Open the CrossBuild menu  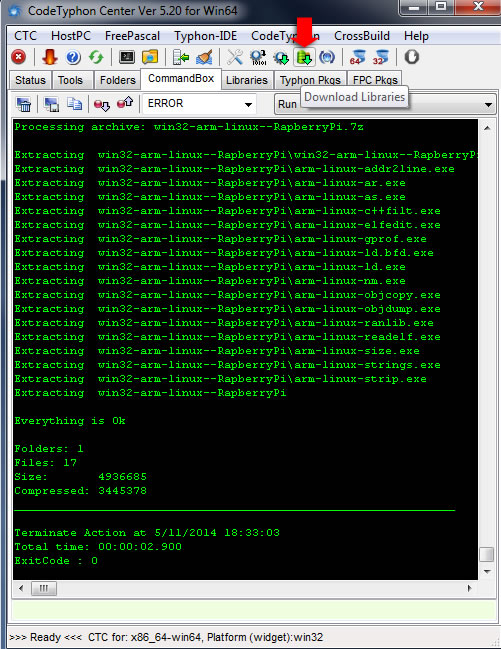[x=362, y=36]
